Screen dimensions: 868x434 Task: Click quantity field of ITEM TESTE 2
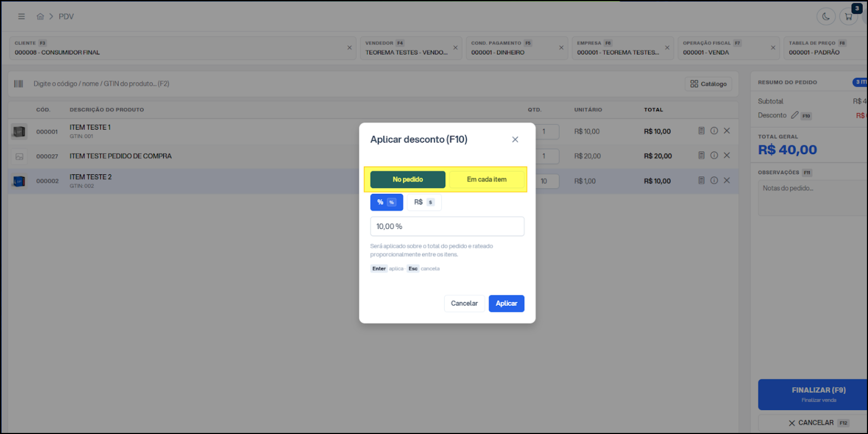pyautogui.click(x=547, y=181)
